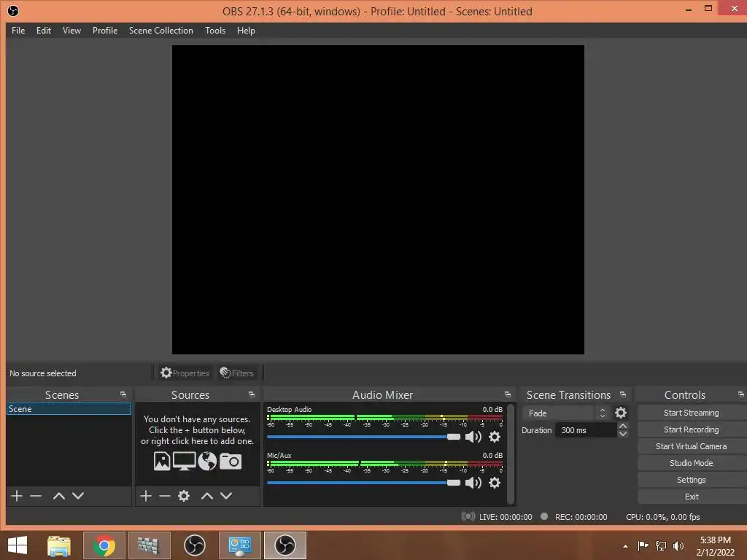The height and width of the screenshot is (560, 747).
Task: Click the Filters button
Action: pyautogui.click(x=237, y=373)
